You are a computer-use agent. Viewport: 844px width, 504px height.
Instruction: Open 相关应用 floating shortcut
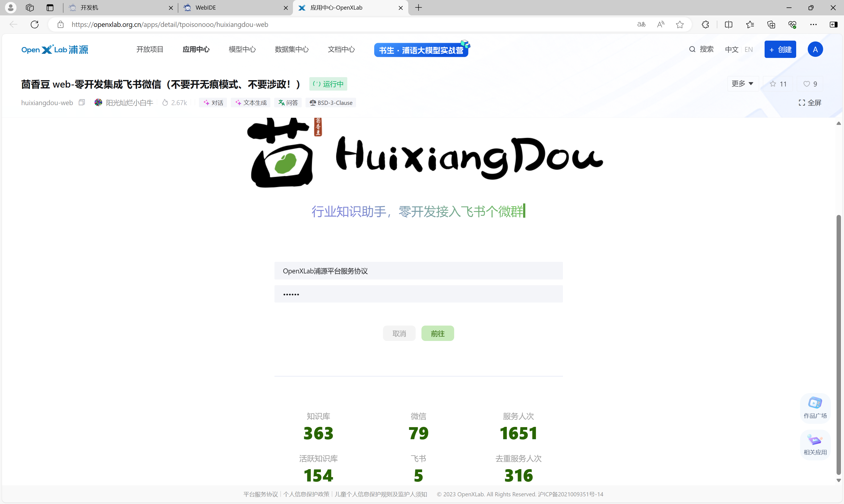tap(815, 444)
